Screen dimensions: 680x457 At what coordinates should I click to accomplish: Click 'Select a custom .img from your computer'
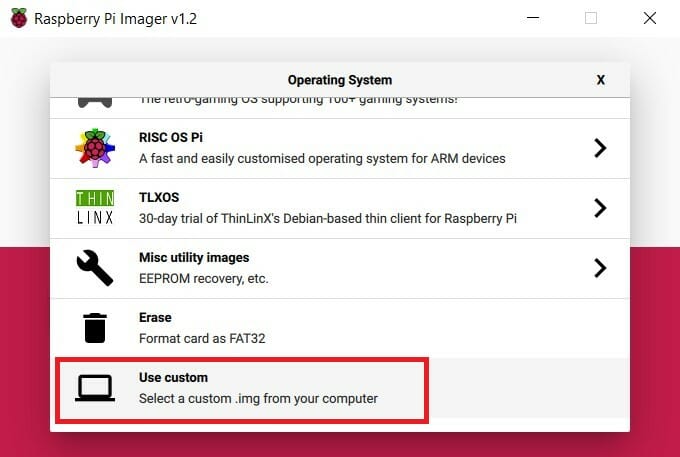coord(258,398)
